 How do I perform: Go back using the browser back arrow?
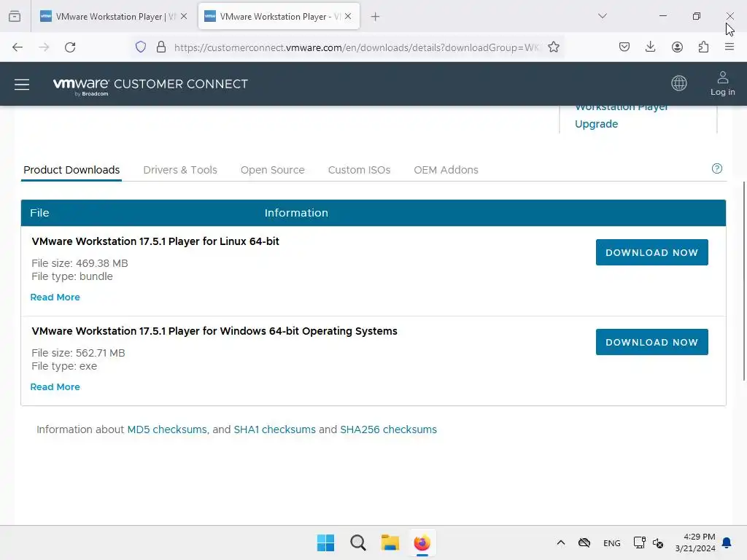[18, 47]
